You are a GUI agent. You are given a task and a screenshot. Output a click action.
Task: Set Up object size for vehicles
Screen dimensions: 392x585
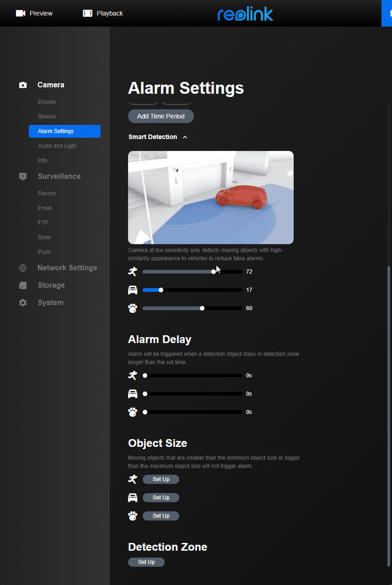pyautogui.click(x=161, y=498)
